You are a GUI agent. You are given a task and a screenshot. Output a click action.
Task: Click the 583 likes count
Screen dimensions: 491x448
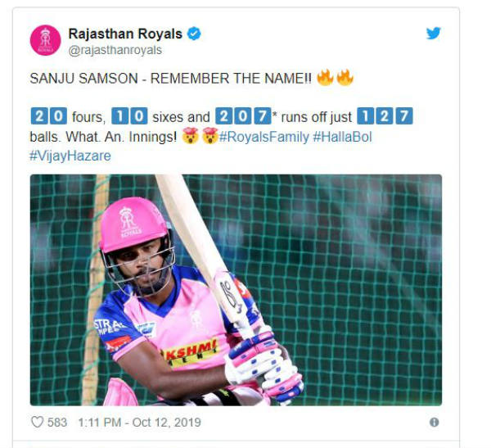[x=57, y=423]
